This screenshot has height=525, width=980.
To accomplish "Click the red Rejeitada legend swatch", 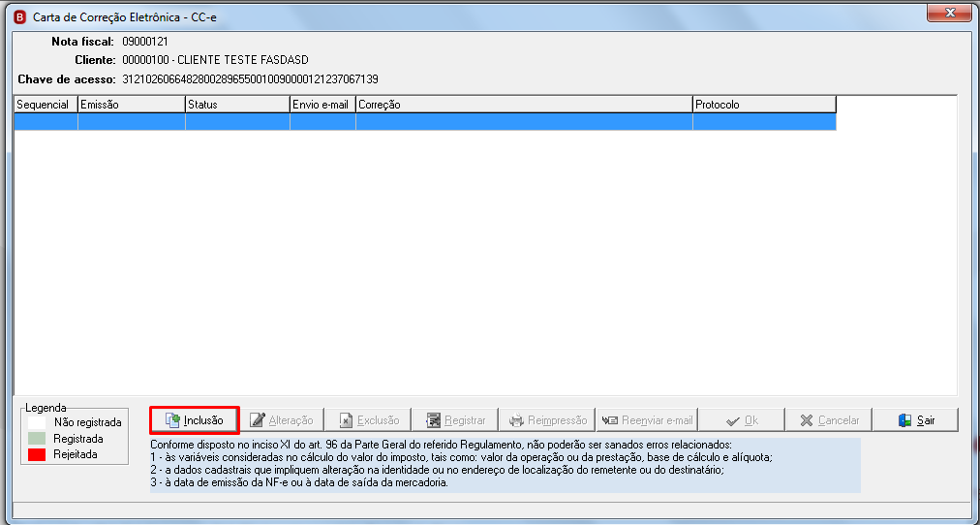I will tap(37, 454).
